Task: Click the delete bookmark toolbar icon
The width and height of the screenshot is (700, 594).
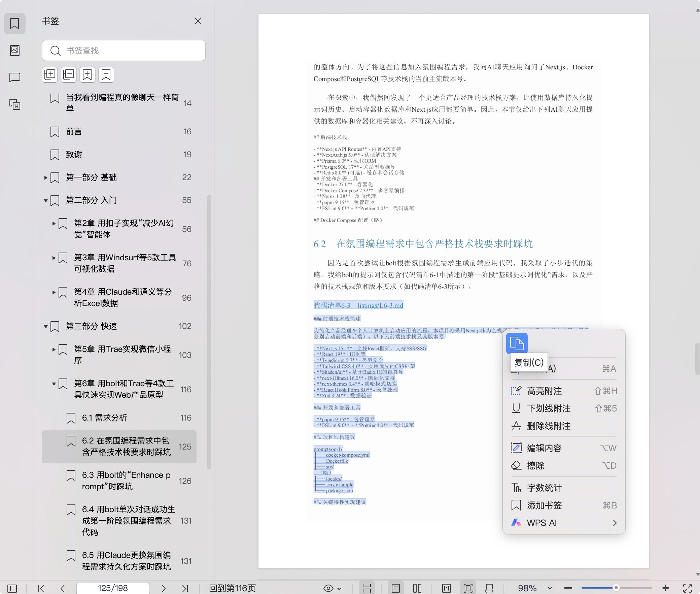Action: coord(106,74)
